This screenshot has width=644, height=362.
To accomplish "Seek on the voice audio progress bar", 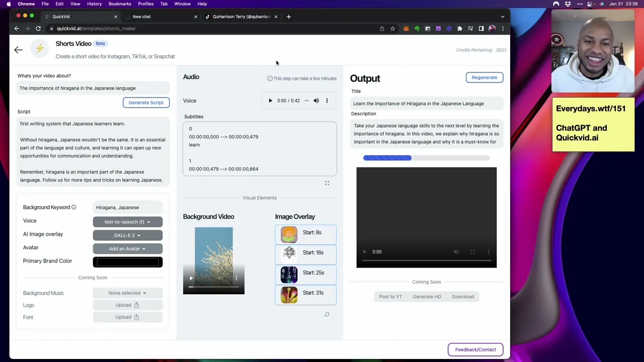I will tap(306, 101).
